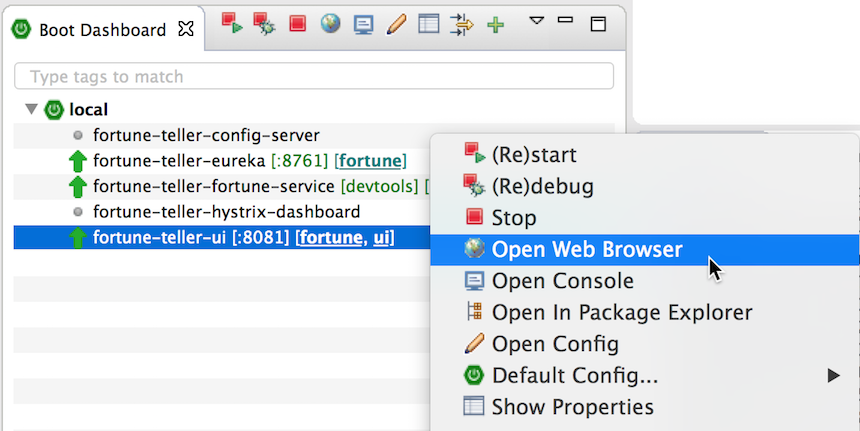Click the globe Open Web Browser toolbar icon

pos(331,24)
